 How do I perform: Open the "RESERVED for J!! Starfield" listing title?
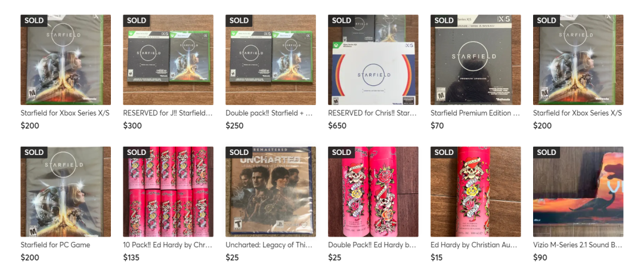[168, 113]
